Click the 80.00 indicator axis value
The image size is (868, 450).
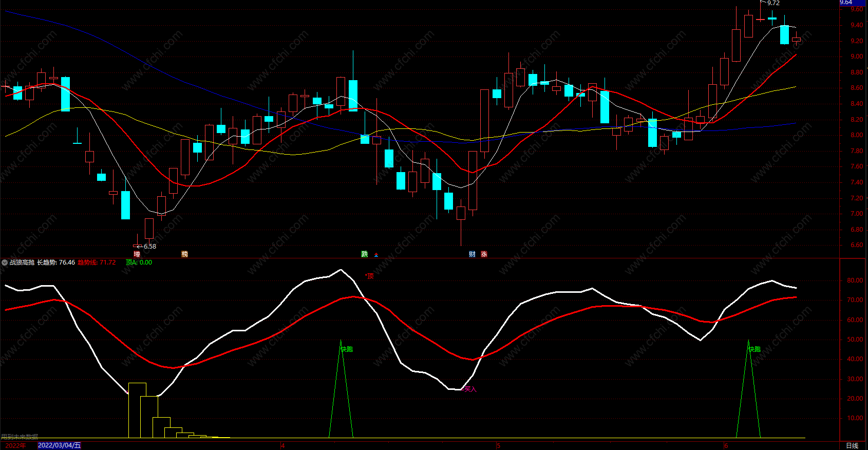coord(855,280)
